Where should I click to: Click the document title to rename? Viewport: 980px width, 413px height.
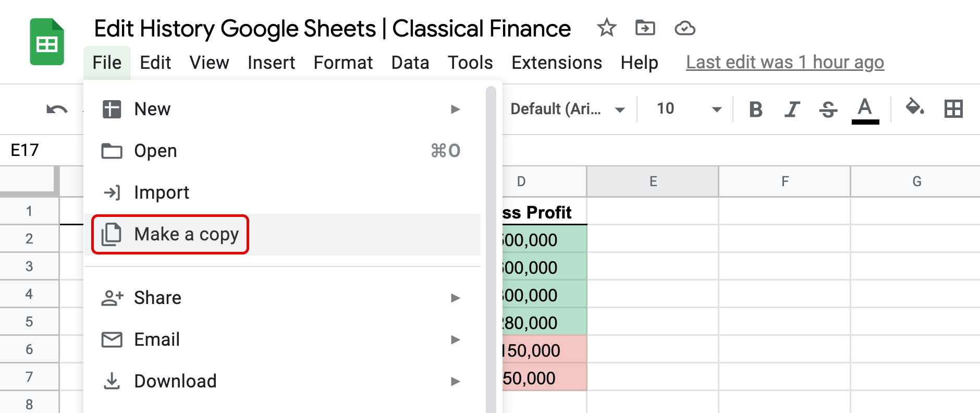[332, 29]
